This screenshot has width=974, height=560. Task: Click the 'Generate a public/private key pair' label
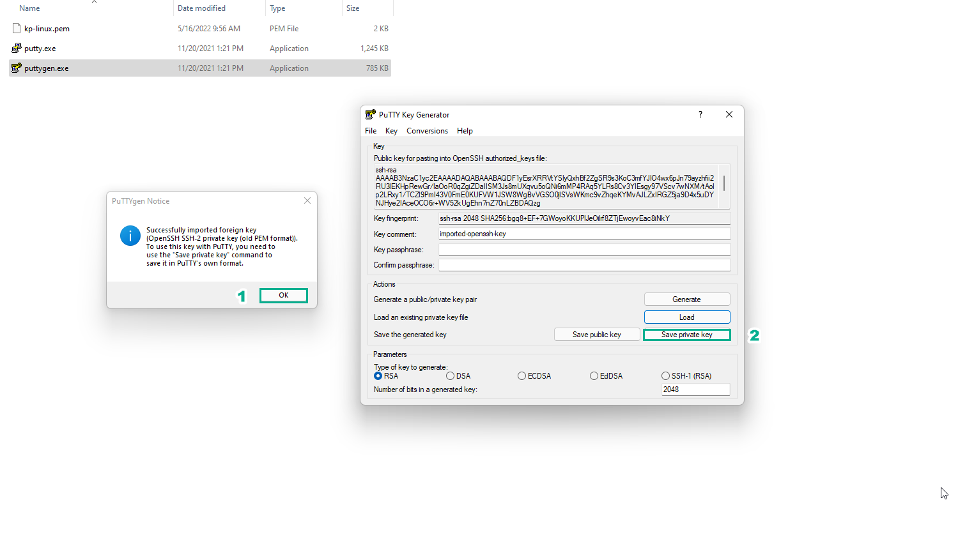point(425,299)
